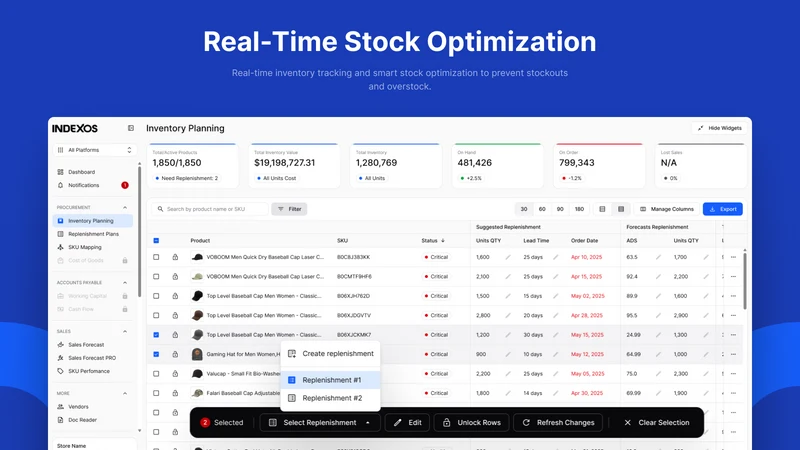Click the product thumbnail for SKU B06XJH762D

[x=197, y=296]
